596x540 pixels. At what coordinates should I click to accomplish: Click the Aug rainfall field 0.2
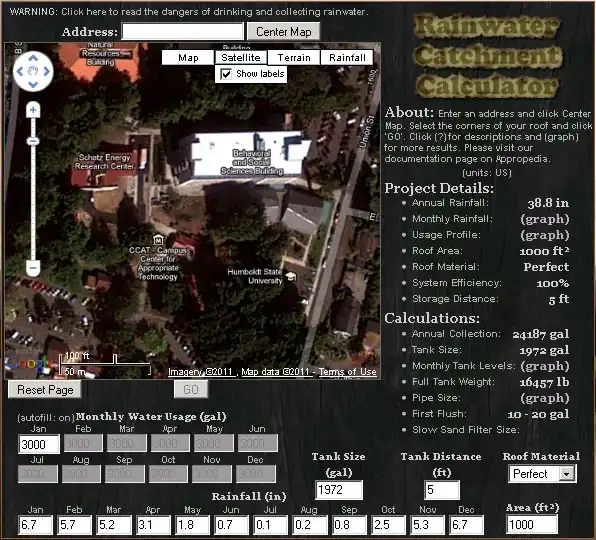[x=310, y=525]
